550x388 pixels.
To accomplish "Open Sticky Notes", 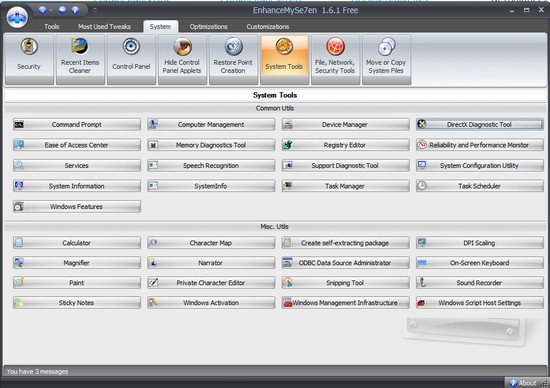I will (77, 303).
